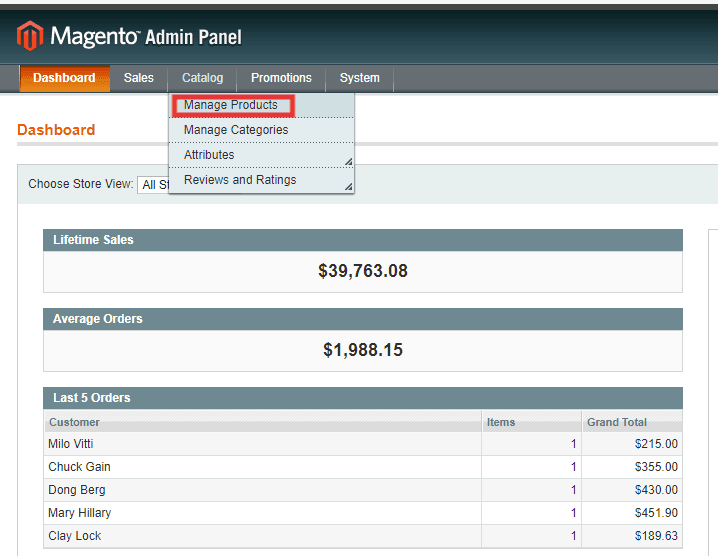
Task: Open the Dashboard menu tab
Action: tap(65, 78)
